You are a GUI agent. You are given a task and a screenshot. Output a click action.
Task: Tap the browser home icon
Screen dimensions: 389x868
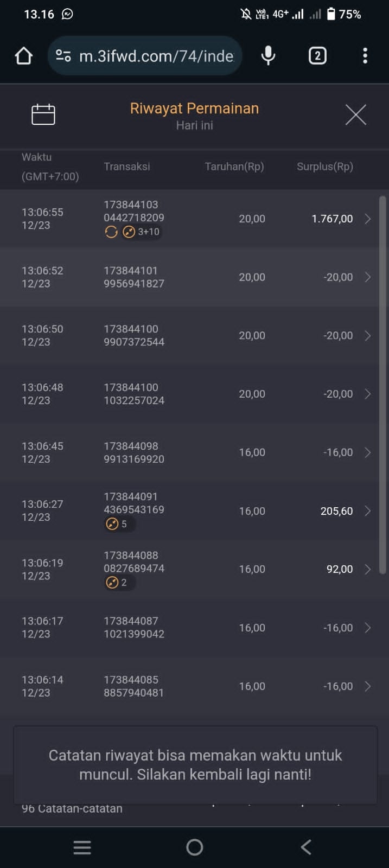[x=23, y=56]
